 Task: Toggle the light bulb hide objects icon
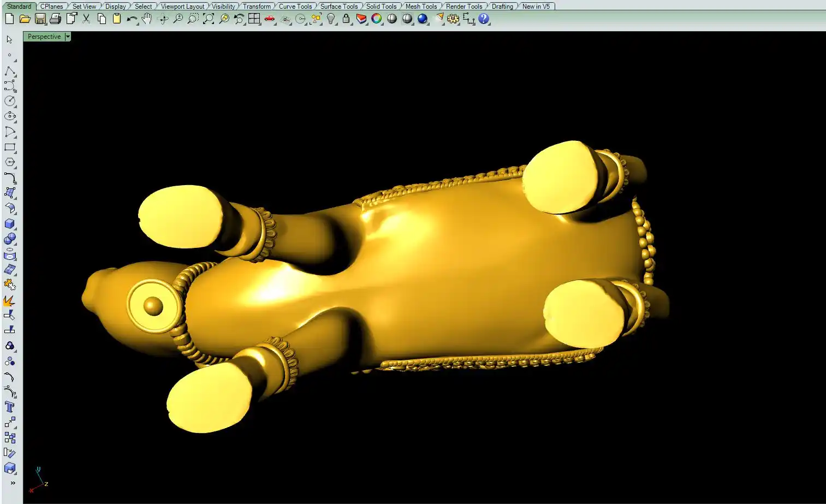coord(331,19)
